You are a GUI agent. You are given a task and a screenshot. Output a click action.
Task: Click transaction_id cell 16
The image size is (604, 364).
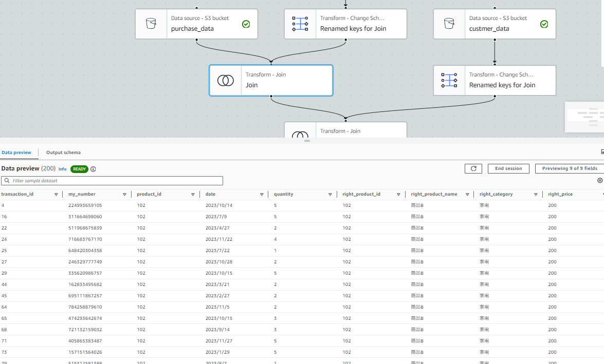point(4,217)
